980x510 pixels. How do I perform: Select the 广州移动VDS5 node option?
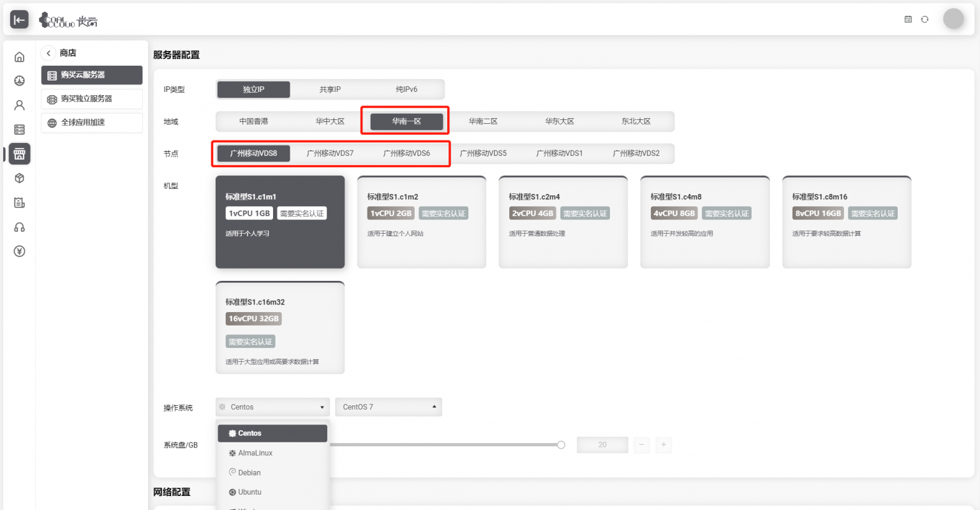coord(483,153)
